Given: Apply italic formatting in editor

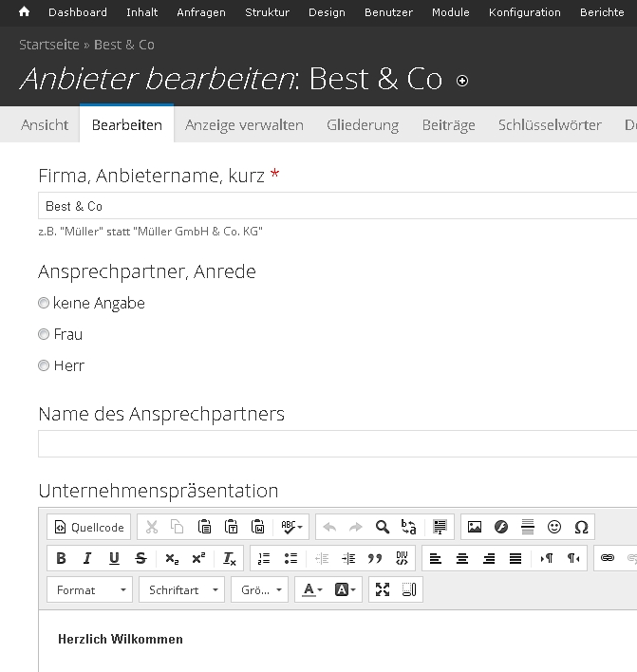Looking at the screenshot, I should (x=87, y=558).
